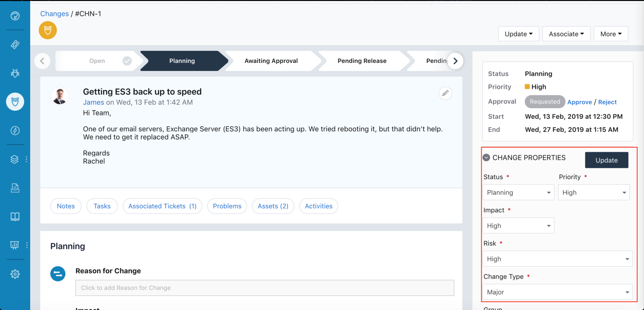The width and height of the screenshot is (644, 310).
Task: Click the dark Update button in properties
Action: point(606,160)
